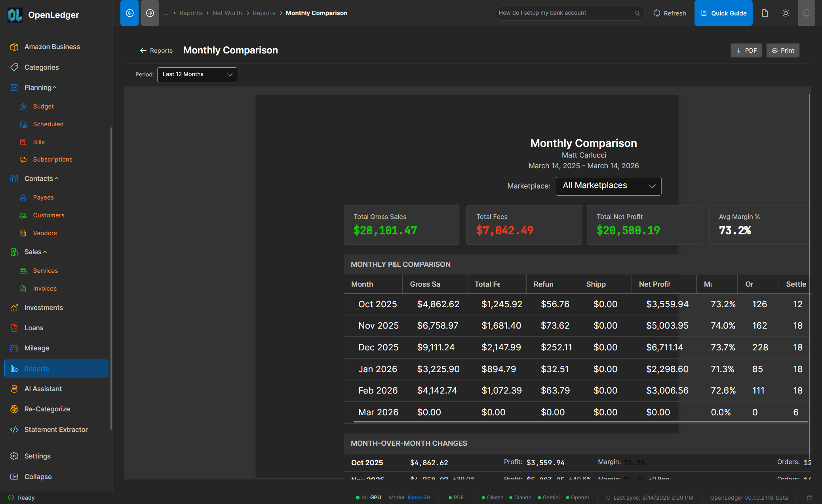Click the Re-Categorize icon

pos(14,409)
